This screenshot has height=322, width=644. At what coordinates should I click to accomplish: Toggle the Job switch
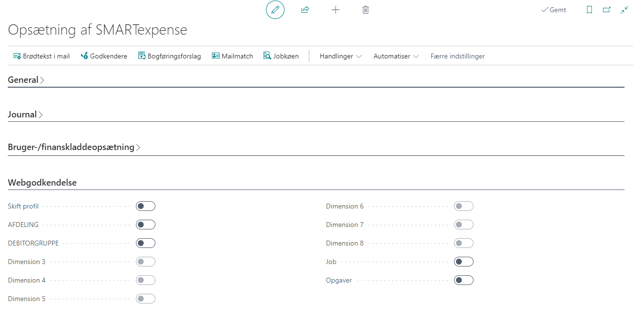(x=464, y=262)
